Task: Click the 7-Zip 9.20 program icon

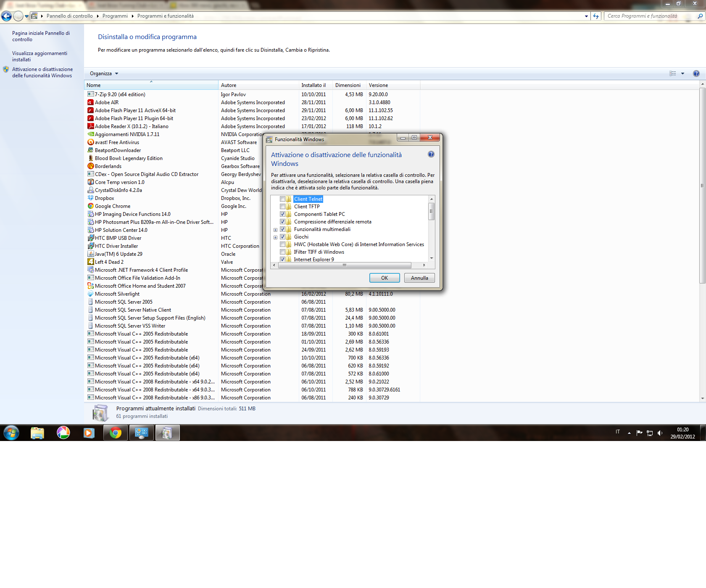Action: click(x=90, y=94)
